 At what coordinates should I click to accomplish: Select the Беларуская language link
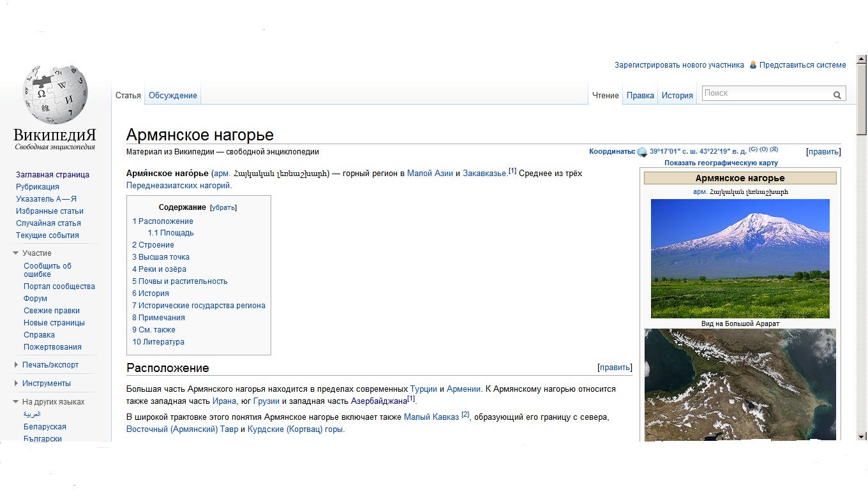[45, 427]
